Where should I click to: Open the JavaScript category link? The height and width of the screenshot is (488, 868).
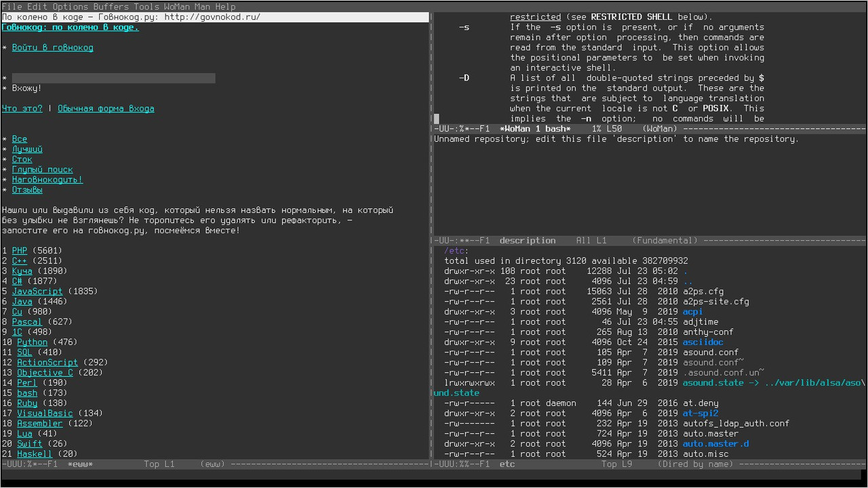37,291
